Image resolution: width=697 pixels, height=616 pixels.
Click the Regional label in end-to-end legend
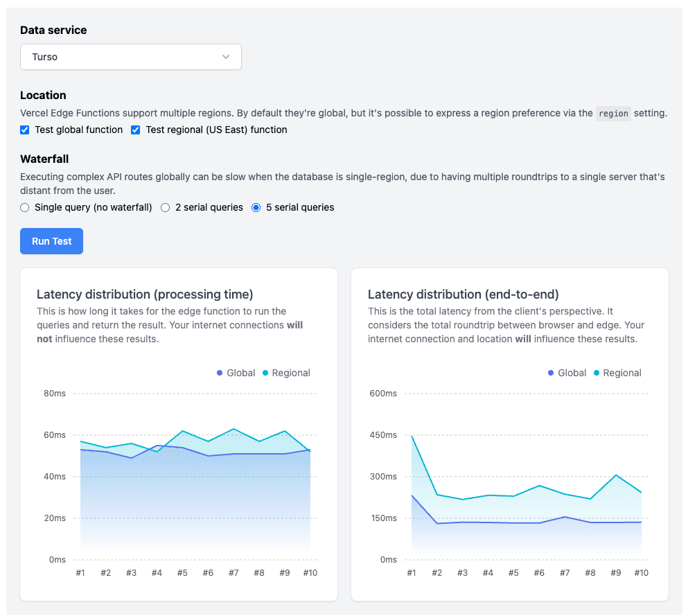pos(621,373)
